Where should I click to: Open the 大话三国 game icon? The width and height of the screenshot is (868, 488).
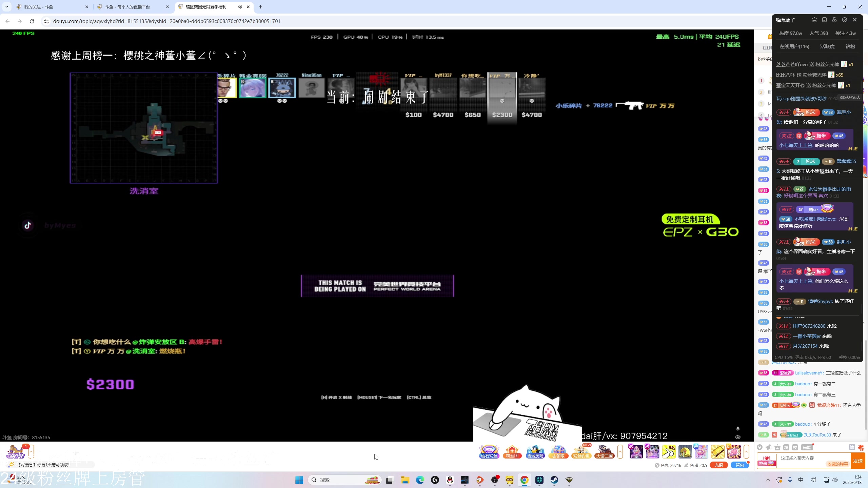coord(604,451)
